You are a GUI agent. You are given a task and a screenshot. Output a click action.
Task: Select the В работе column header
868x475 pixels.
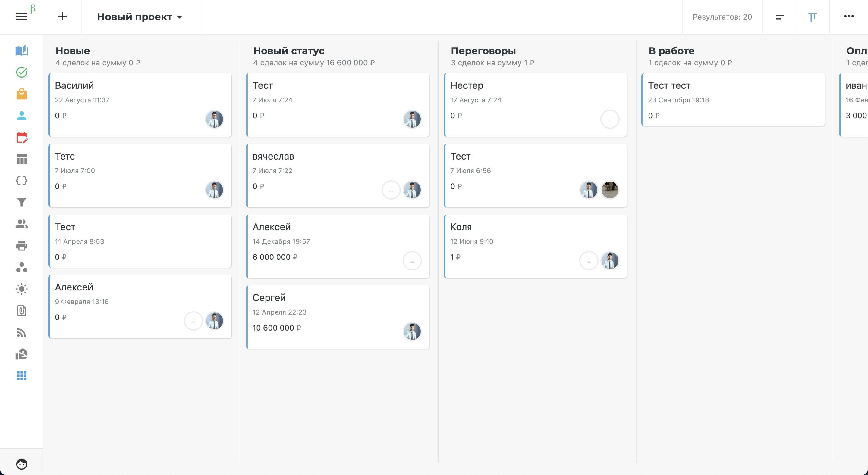(x=671, y=51)
